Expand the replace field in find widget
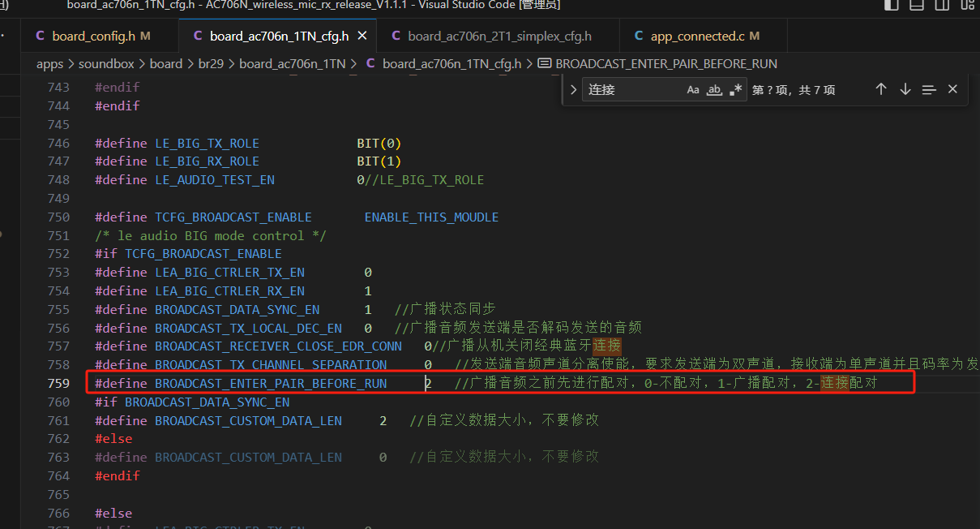Image resolution: width=980 pixels, height=529 pixels. pos(573,90)
